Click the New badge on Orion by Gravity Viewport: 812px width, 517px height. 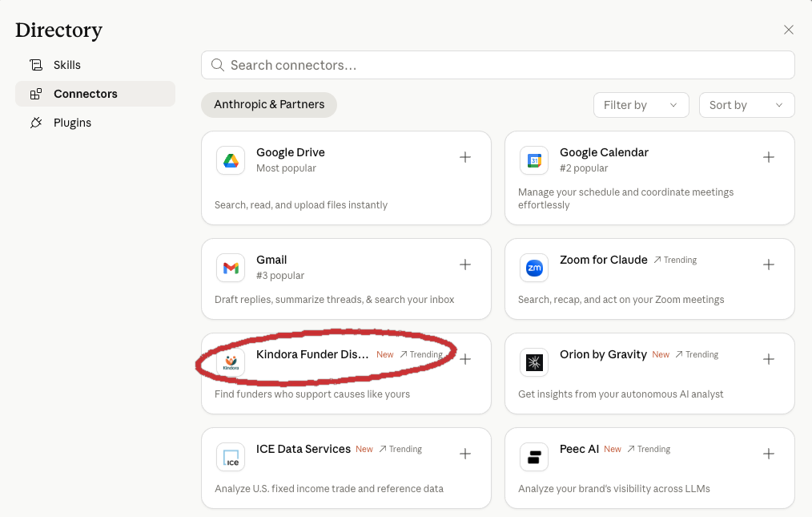point(661,355)
